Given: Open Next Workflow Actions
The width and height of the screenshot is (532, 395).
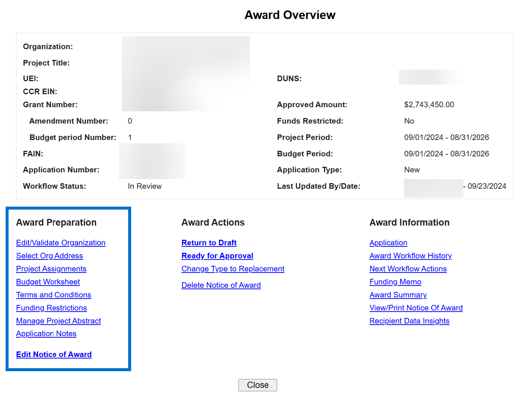Looking at the screenshot, I should tap(408, 269).
